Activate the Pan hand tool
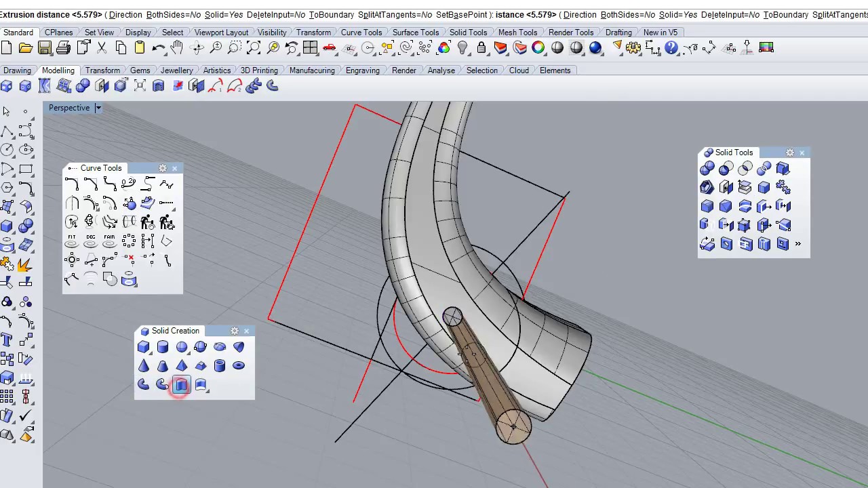The height and width of the screenshot is (488, 868). coord(177,47)
